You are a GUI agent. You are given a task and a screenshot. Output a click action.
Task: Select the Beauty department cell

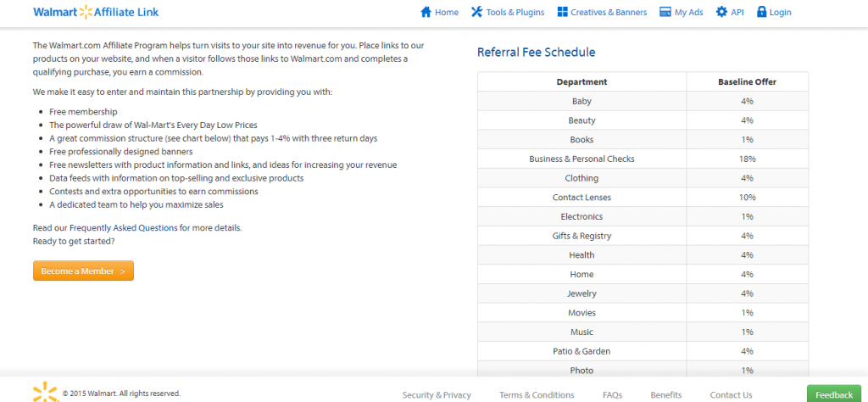click(x=581, y=120)
